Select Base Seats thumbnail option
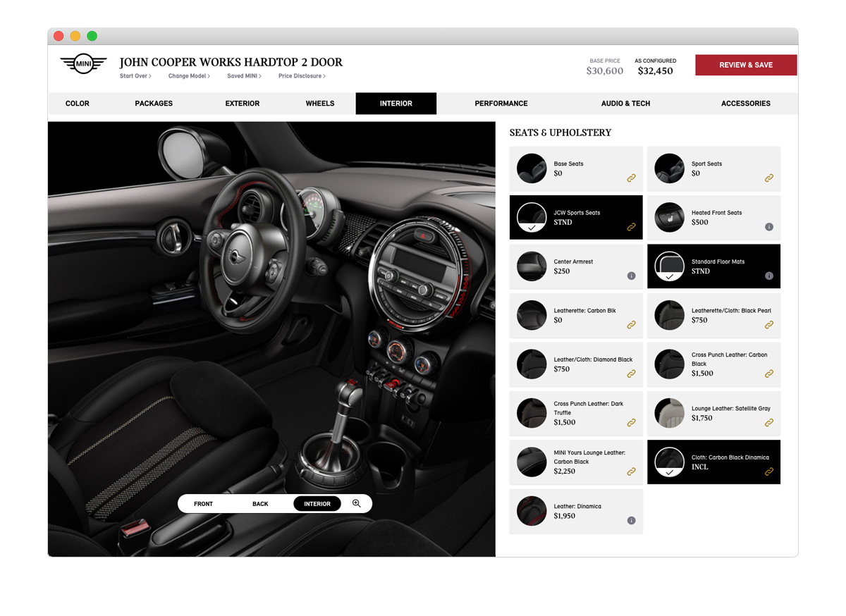The width and height of the screenshot is (846, 616). [532, 168]
